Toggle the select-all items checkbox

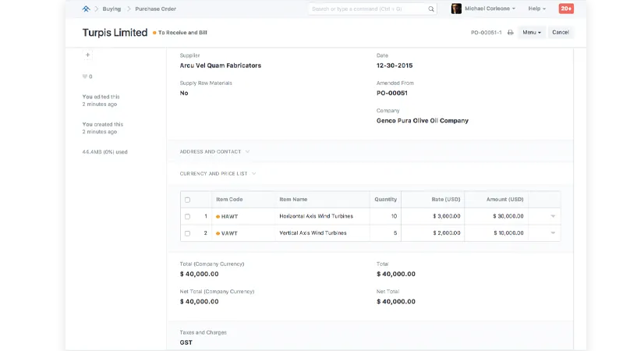coord(187,200)
